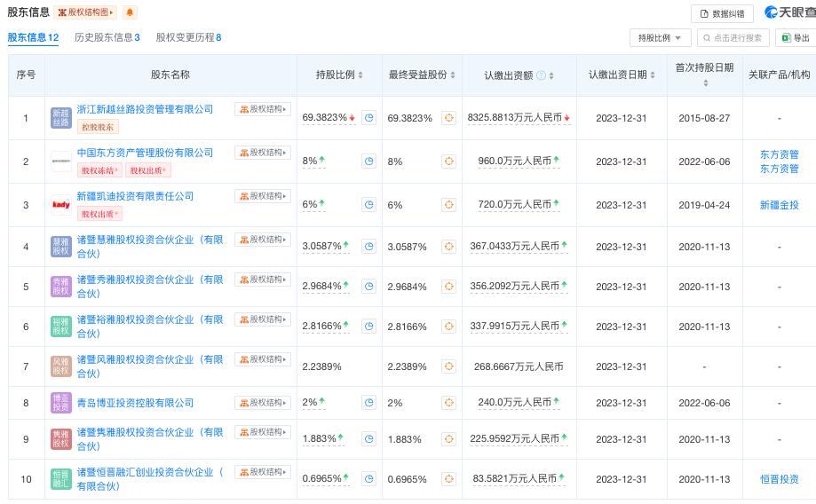Expand 股权结构 for 诸暨秀雅 row
Image resolution: width=816 pixels, height=504 pixels.
point(263,280)
